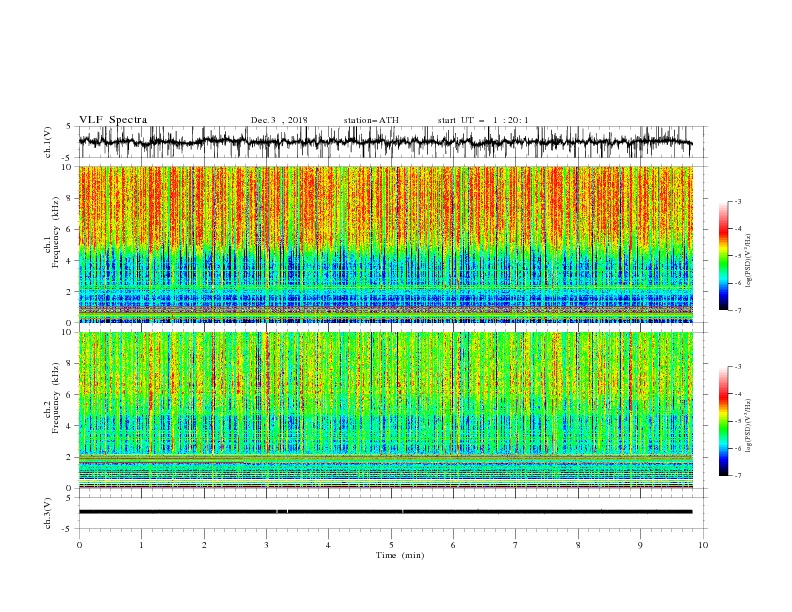
Task: Select the date text "Dec.3 , 2018"
Action: [279, 120]
